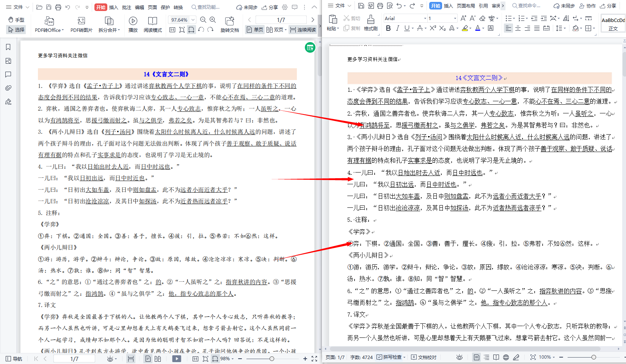Click the PDF转图片 icon
The height and width of the screenshot is (364, 626).
coord(81,22)
